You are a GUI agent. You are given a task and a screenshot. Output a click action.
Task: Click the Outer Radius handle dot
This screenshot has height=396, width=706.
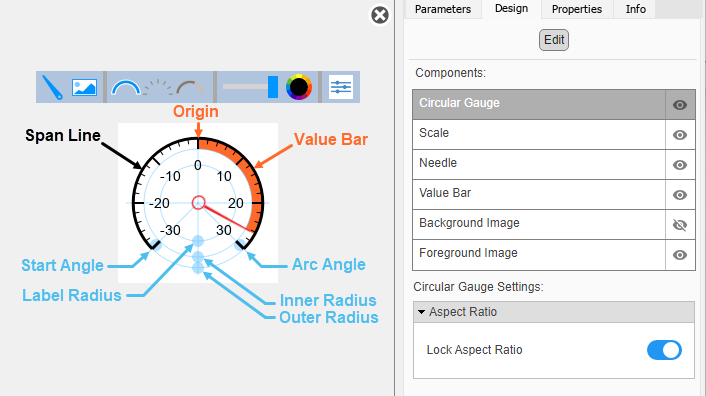click(198, 268)
